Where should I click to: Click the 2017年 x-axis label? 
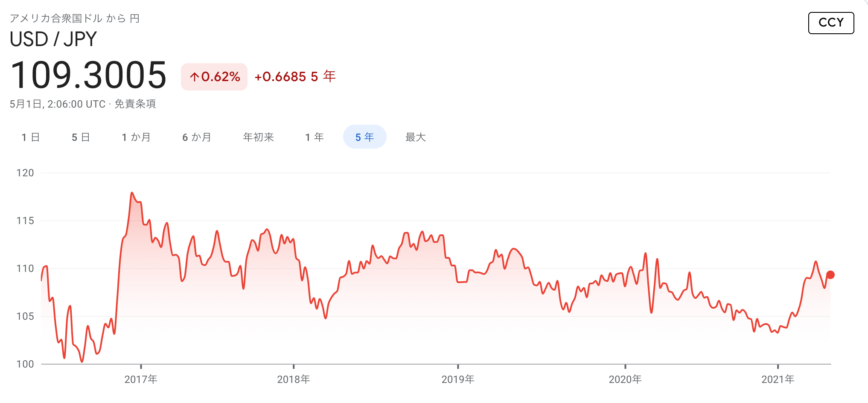pyautogui.click(x=141, y=379)
